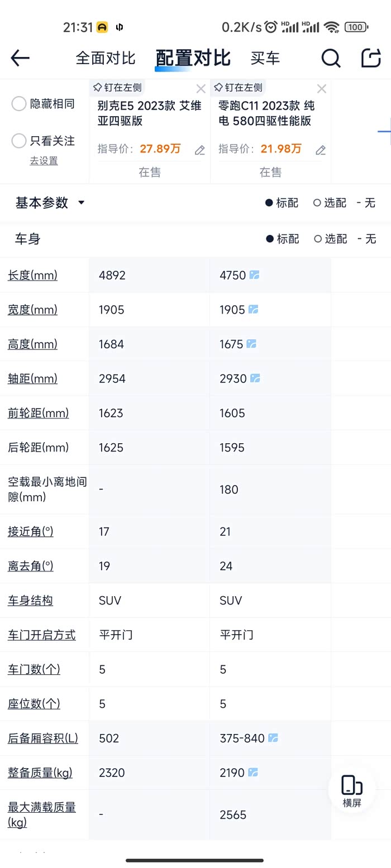Image resolution: width=391 pixels, height=868 pixels.
Task: Remove Buick E5 from comparison
Action: pyautogui.click(x=201, y=89)
